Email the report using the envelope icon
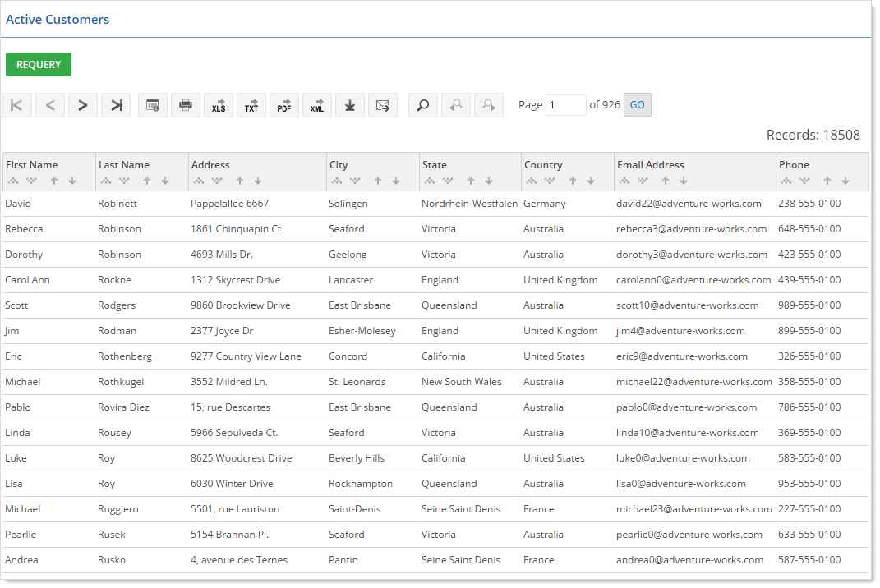 click(383, 104)
